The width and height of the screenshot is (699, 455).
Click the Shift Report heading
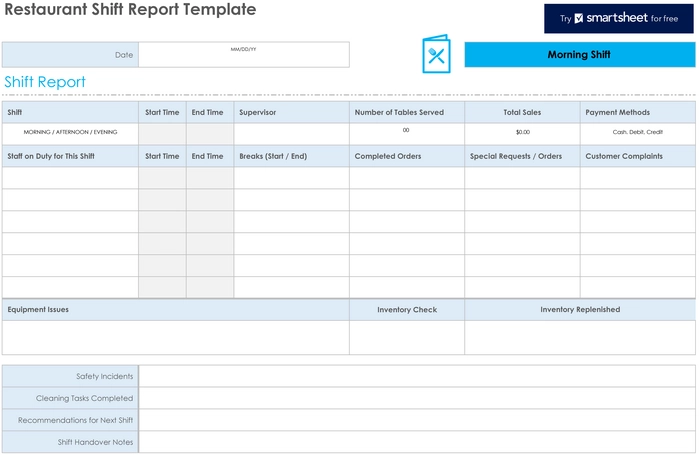tap(45, 82)
